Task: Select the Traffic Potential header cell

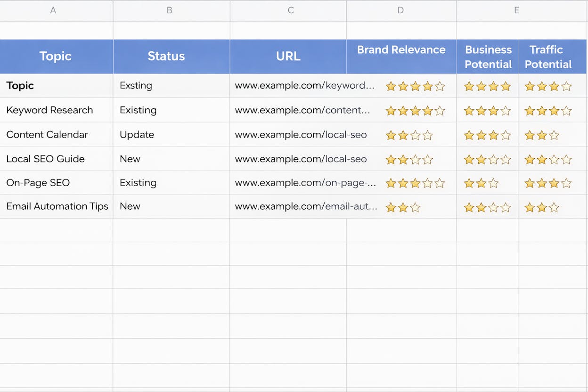Action: click(552, 57)
